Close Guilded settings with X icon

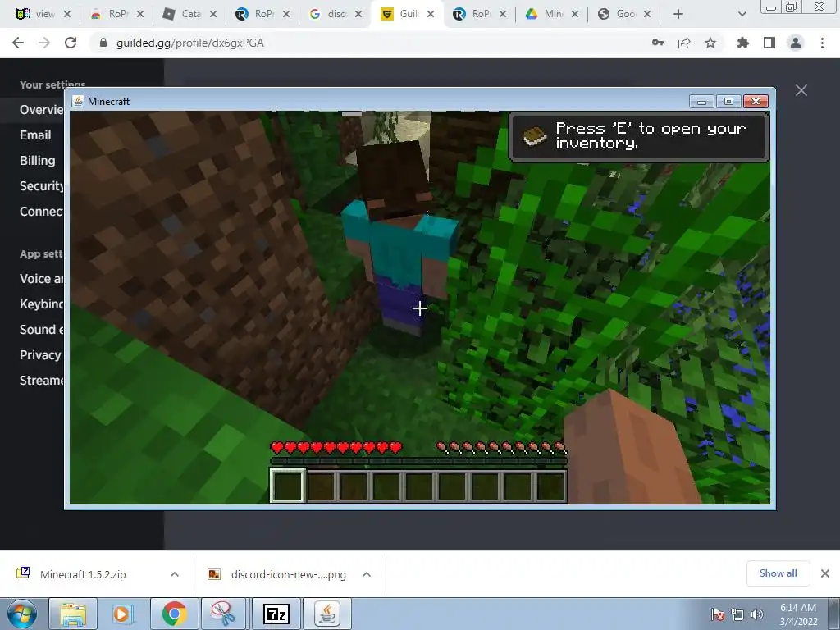point(801,90)
